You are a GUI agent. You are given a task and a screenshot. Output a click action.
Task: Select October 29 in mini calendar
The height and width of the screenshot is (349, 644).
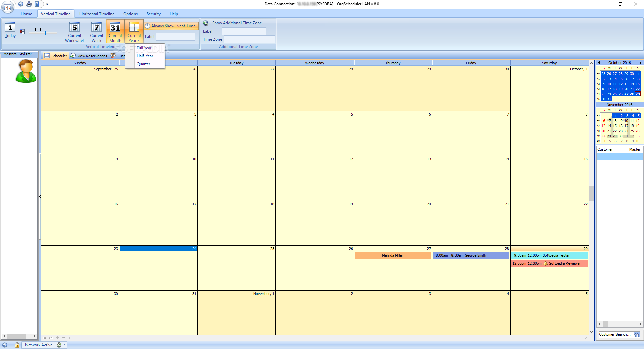pos(638,94)
